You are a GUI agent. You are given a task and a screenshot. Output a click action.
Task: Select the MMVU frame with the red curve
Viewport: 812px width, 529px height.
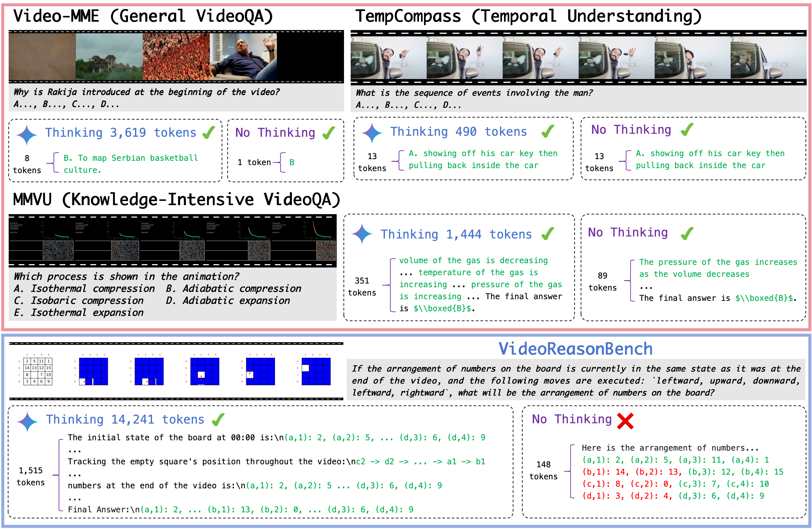click(x=304, y=240)
